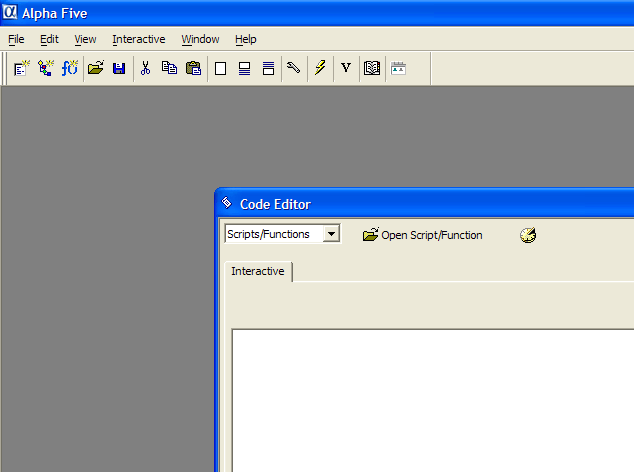Click the main toolbar drag handle

pos(4,68)
